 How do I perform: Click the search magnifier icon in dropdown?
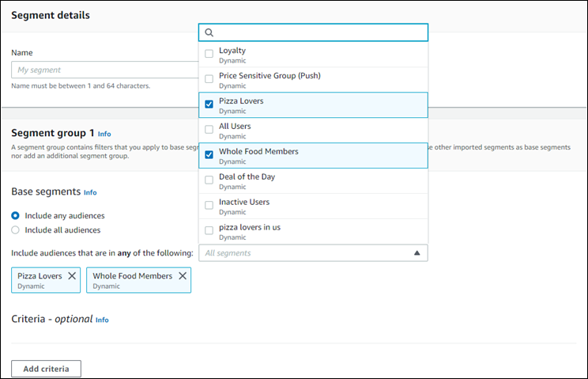click(x=209, y=32)
